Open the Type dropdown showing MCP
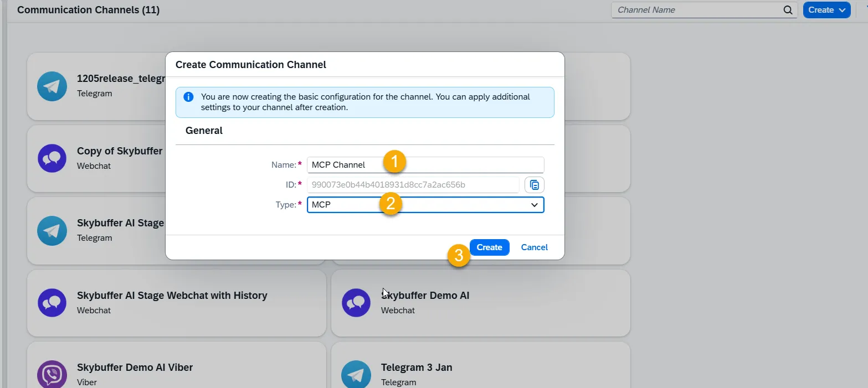 pyautogui.click(x=425, y=205)
